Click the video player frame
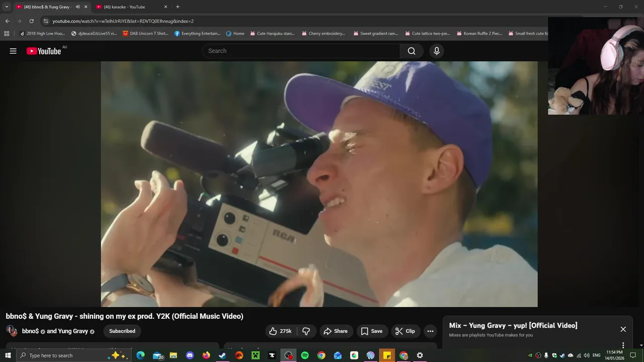 coord(319,184)
